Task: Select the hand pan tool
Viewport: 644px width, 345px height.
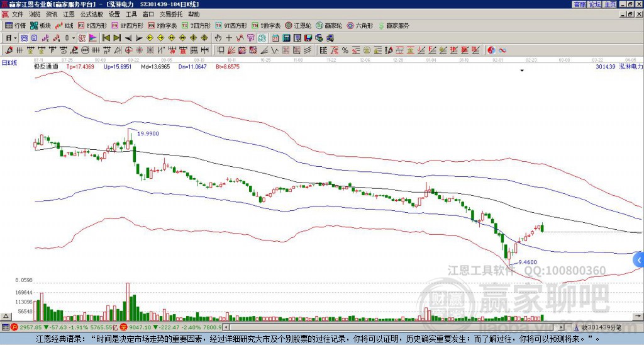Action: pyautogui.click(x=218, y=38)
